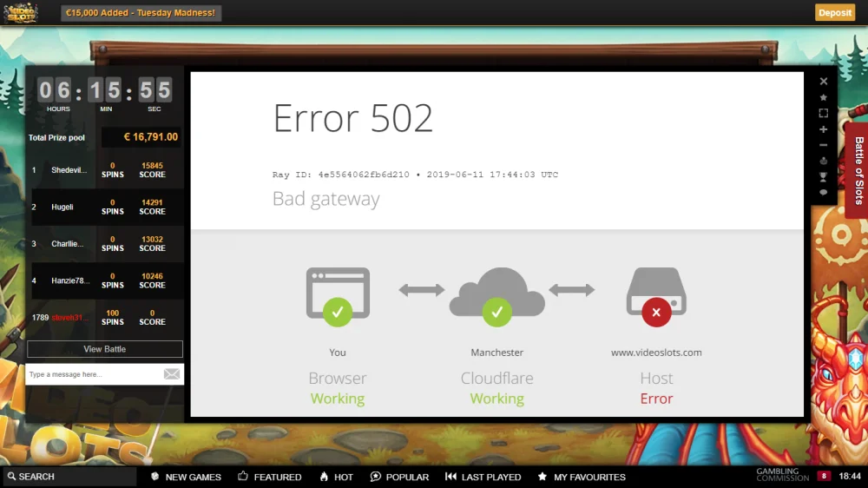Focus the chat message input field
The image size is (868, 488).
coord(93,374)
